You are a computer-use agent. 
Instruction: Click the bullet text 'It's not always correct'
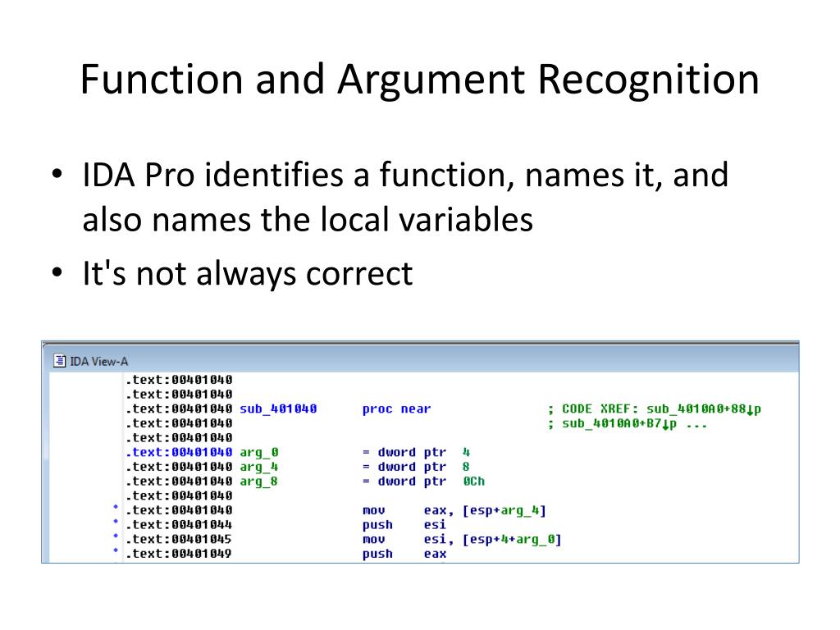tap(248, 273)
